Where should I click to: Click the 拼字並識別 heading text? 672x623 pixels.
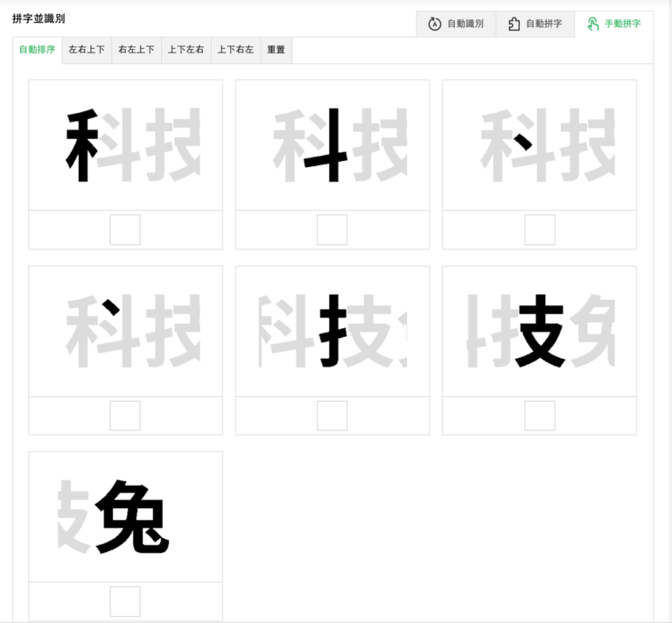pyautogui.click(x=38, y=18)
